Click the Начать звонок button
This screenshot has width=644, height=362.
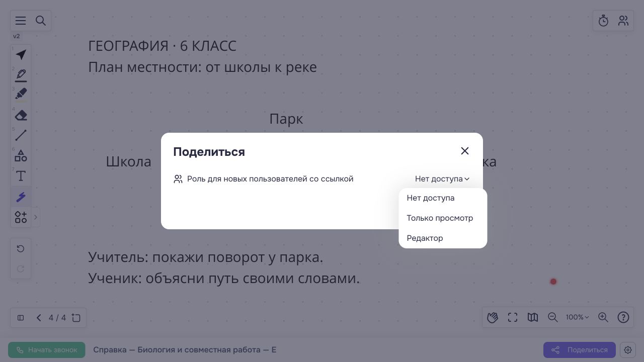click(x=47, y=350)
